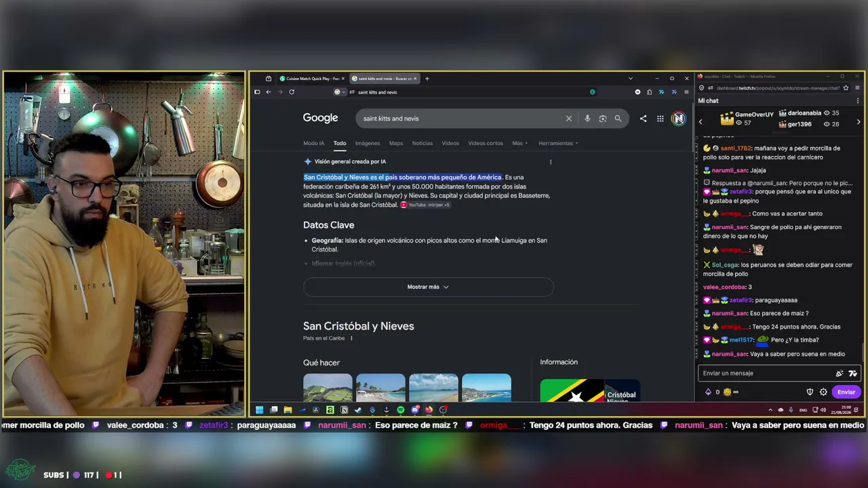Open File Explorer from the taskbar
The image size is (868, 488).
click(288, 409)
